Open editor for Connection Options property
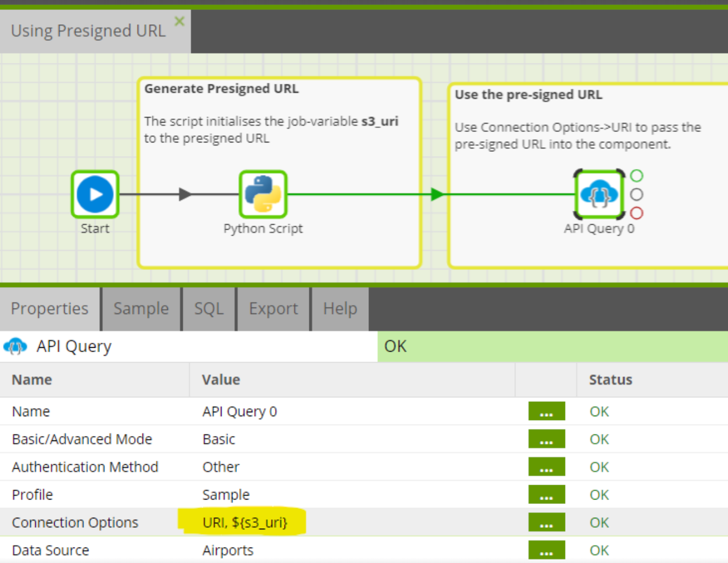The image size is (728, 563). (546, 523)
